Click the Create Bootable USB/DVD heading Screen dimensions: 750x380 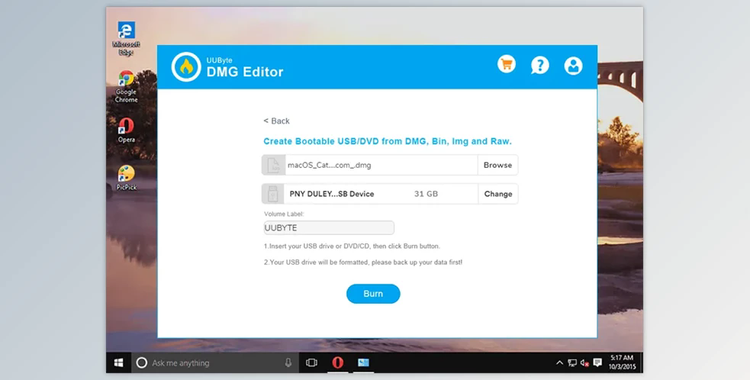387,141
